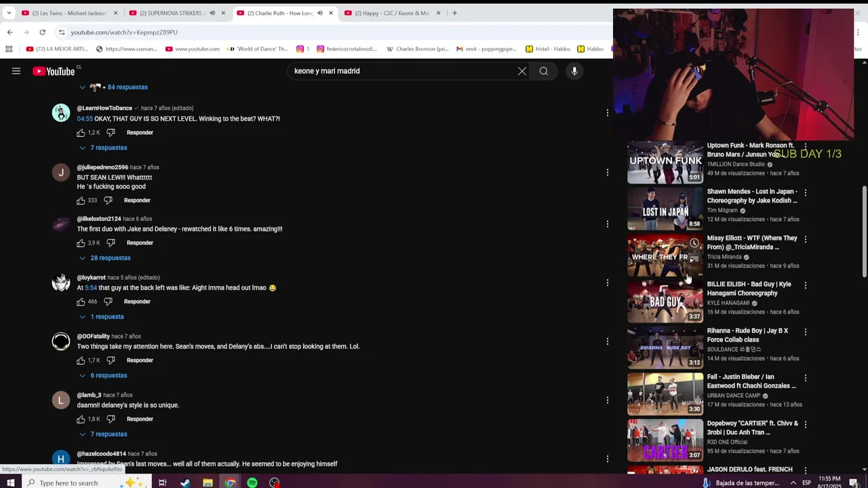Jump to 5:54 timestamp link
868x488 pixels.
[91, 288]
